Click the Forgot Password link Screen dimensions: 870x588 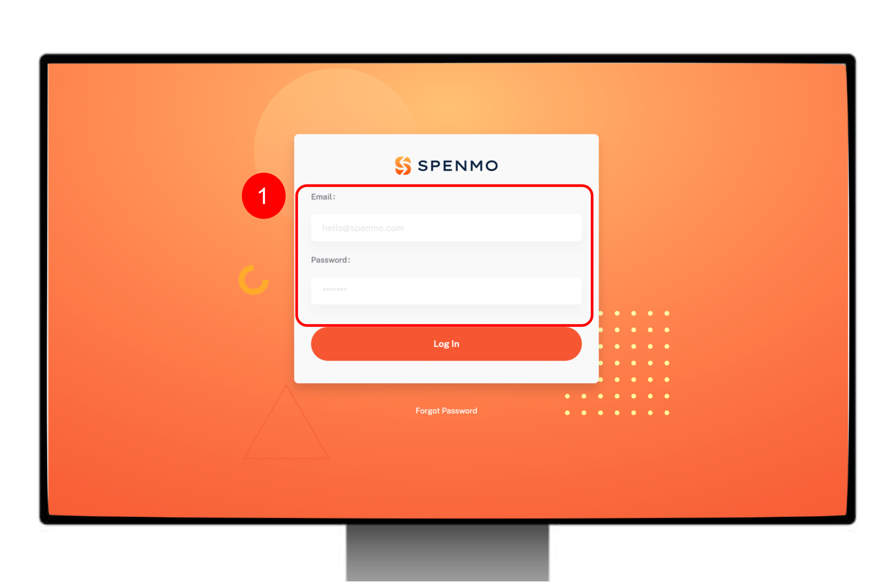pos(447,411)
